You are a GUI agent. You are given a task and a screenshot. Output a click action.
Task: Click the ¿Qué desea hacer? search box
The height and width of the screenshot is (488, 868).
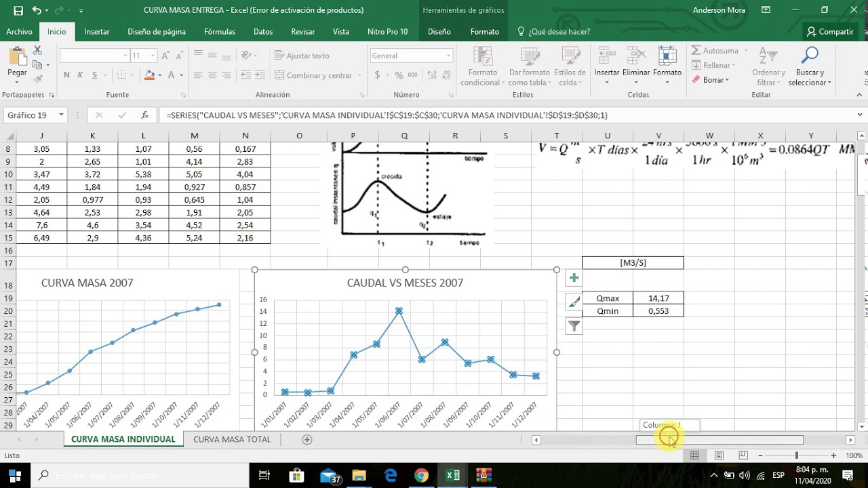click(553, 32)
